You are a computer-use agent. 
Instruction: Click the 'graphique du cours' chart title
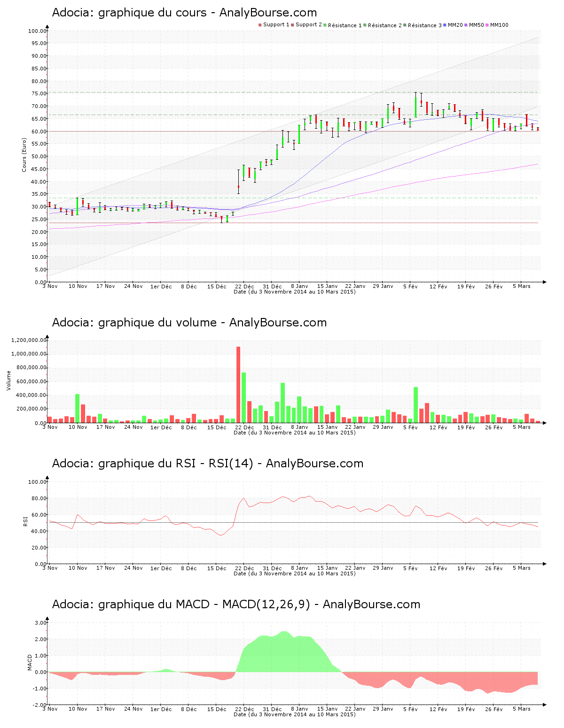pos(184,13)
